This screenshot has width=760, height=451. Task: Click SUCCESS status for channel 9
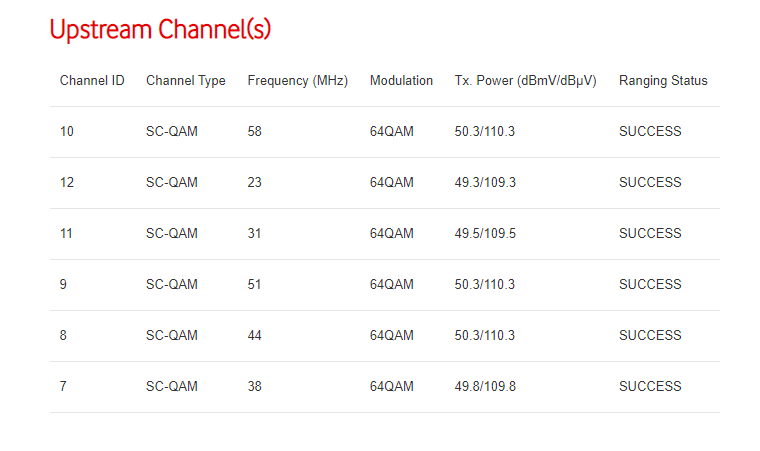650,285
